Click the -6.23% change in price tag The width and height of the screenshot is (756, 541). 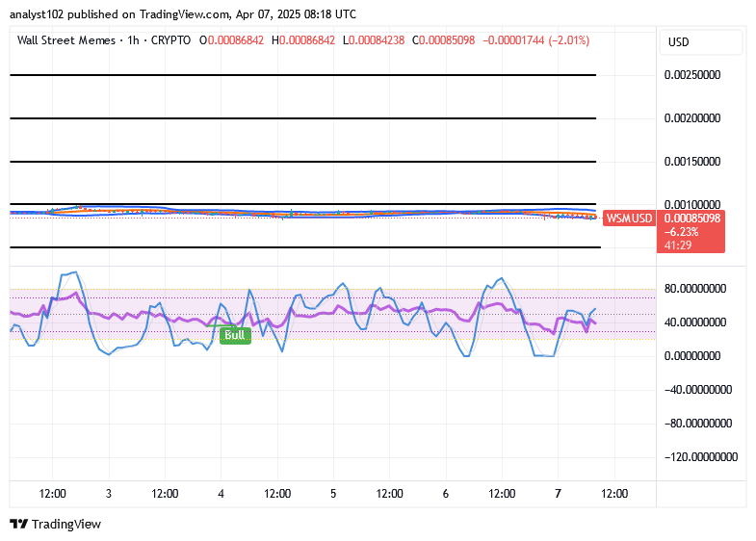[681, 232]
